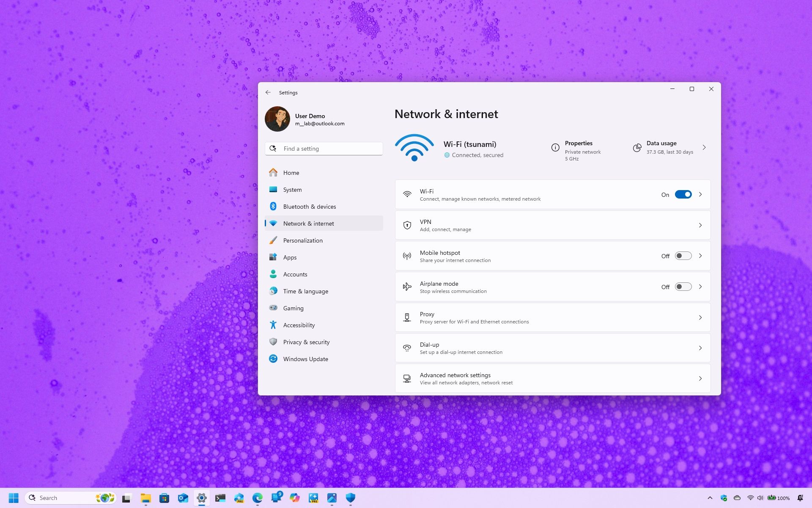Show hidden icons in system tray

pyautogui.click(x=710, y=498)
